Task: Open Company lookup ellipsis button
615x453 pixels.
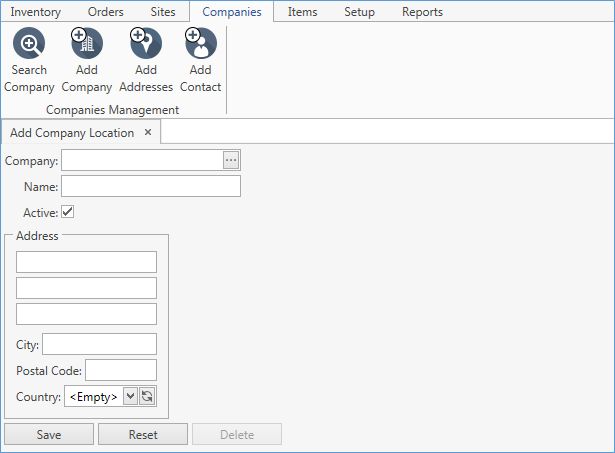Action: pos(231,160)
